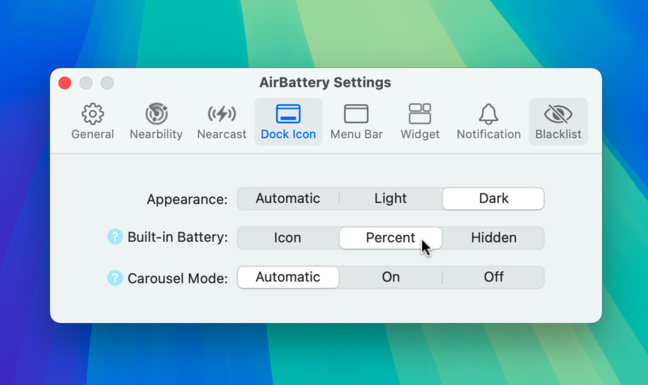Set Built-in Battery to Icon
This screenshot has height=385, width=648.
288,238
